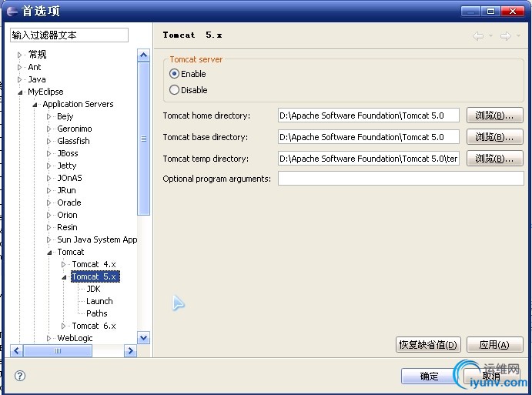
Task: Browse for Tomcat base directory
Action: pyautogui.click(x=495, y=137)
